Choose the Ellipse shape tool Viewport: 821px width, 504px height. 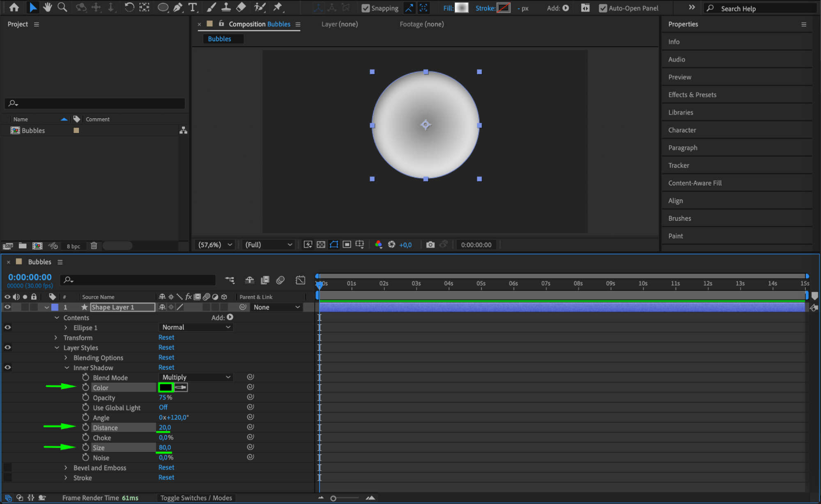163,7
